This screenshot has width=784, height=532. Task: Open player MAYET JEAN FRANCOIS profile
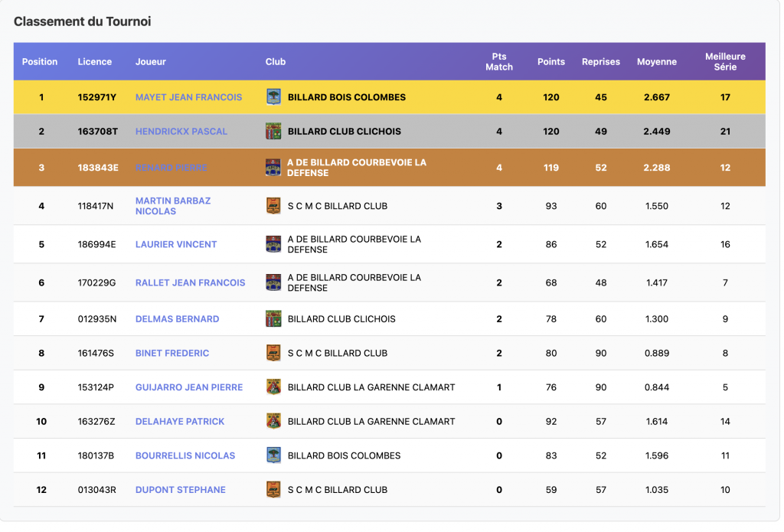(188, 97)
